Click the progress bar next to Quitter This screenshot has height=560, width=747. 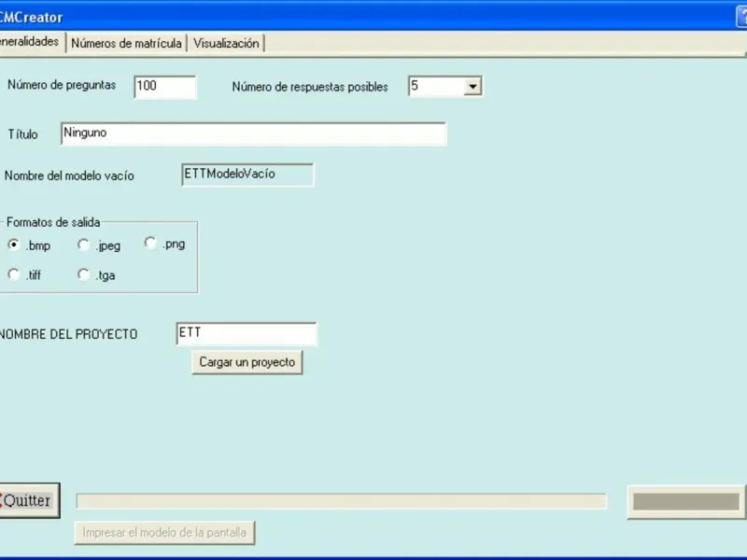(341, 501)
